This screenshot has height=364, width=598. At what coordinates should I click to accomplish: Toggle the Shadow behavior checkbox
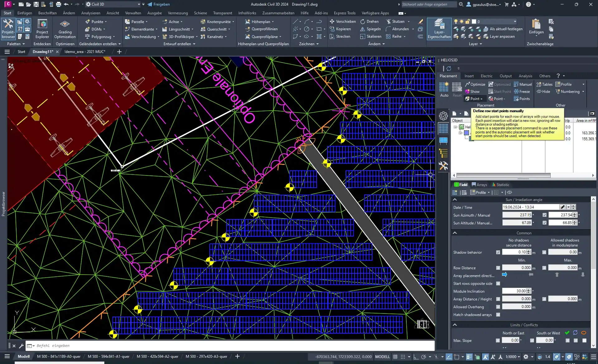498,252
